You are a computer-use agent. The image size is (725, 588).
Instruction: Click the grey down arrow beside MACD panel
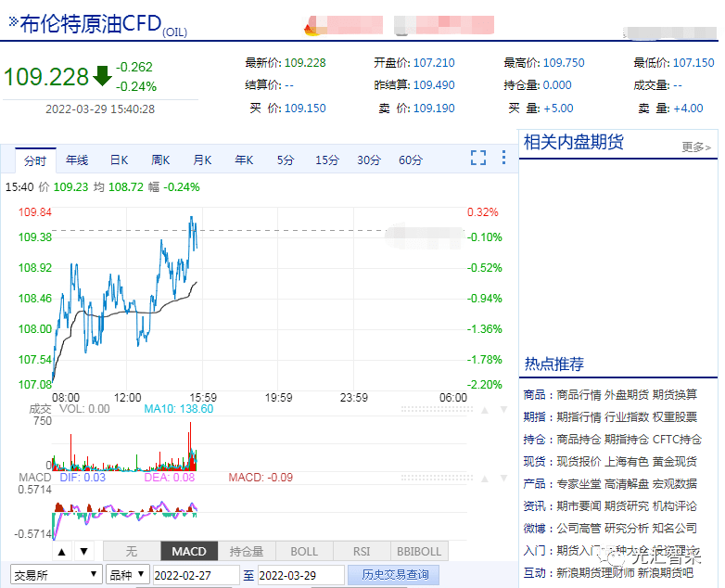coord(504,479)
